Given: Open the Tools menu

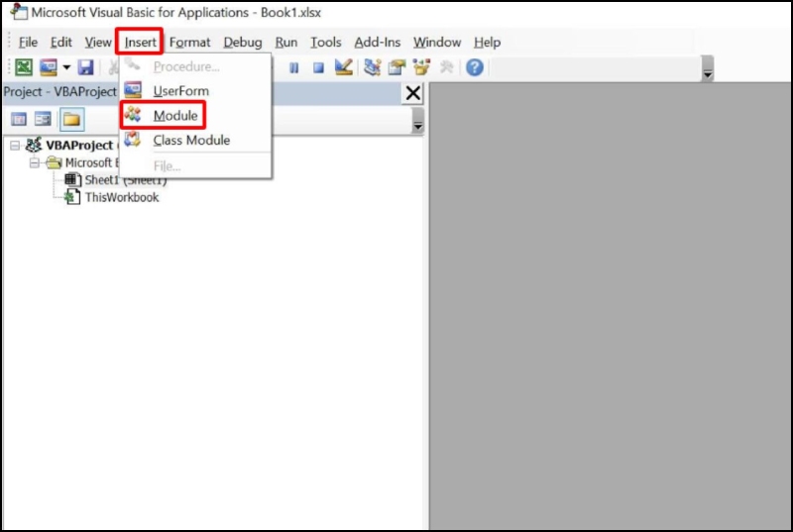Looking at the screenshot, I should click(326, 43).
